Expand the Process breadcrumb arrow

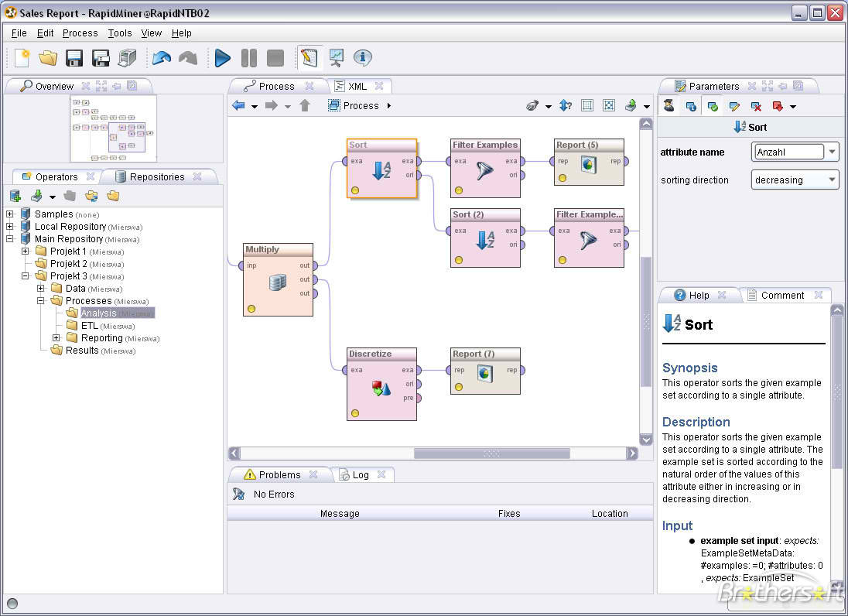[x=389, y=105]
